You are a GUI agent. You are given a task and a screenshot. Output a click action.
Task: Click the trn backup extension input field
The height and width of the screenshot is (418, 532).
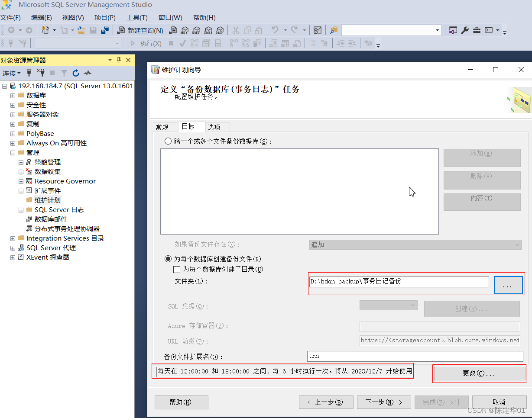tap(415, 356)
